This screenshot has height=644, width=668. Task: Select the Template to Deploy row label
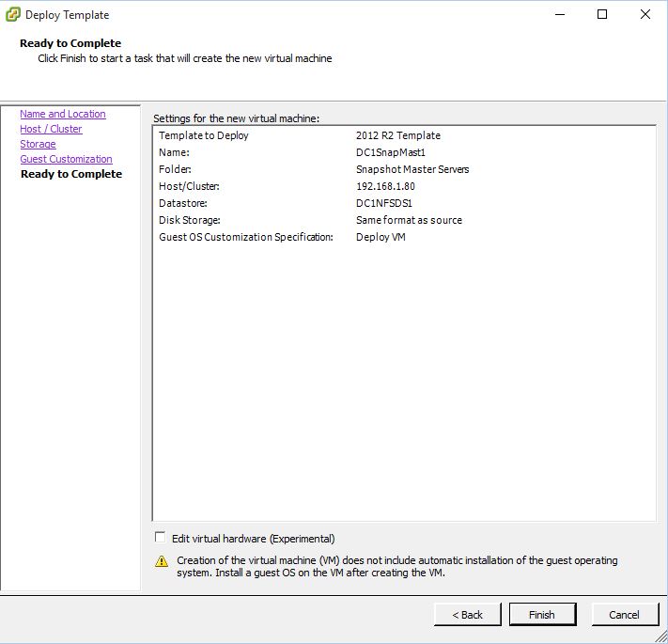pyautogui.click(x=203, y=135)
